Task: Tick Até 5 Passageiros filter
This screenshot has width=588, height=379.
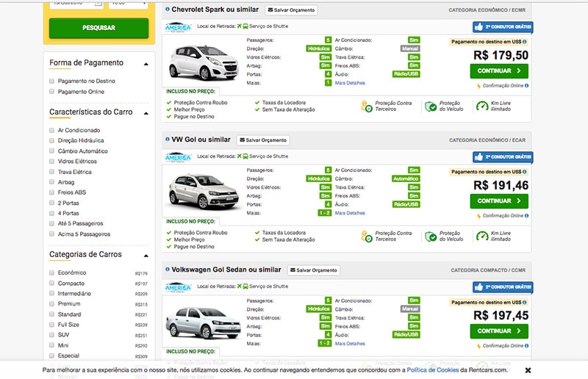Action: point(51,223)
